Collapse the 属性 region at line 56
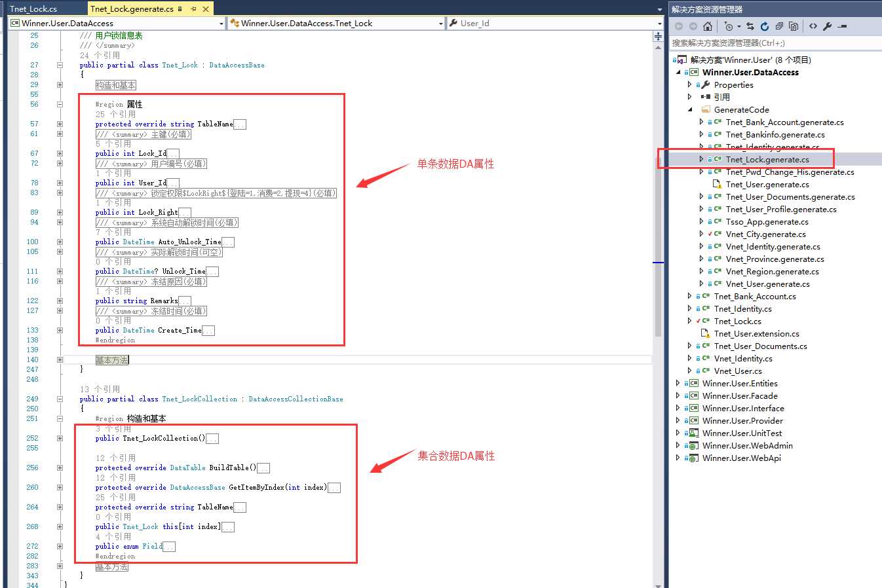882x588 pixels. (60, 104)
